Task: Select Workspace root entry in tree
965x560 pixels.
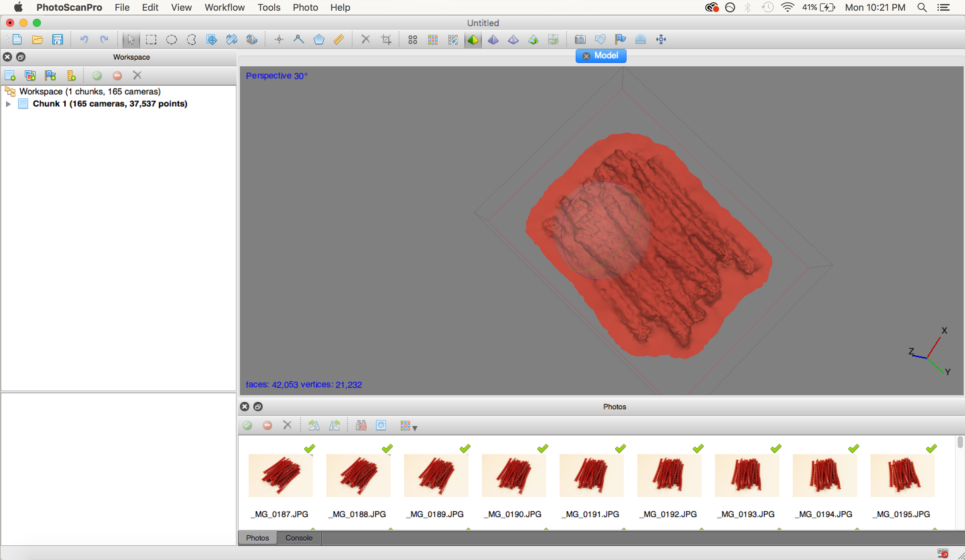Action: [x=89, y=91]
